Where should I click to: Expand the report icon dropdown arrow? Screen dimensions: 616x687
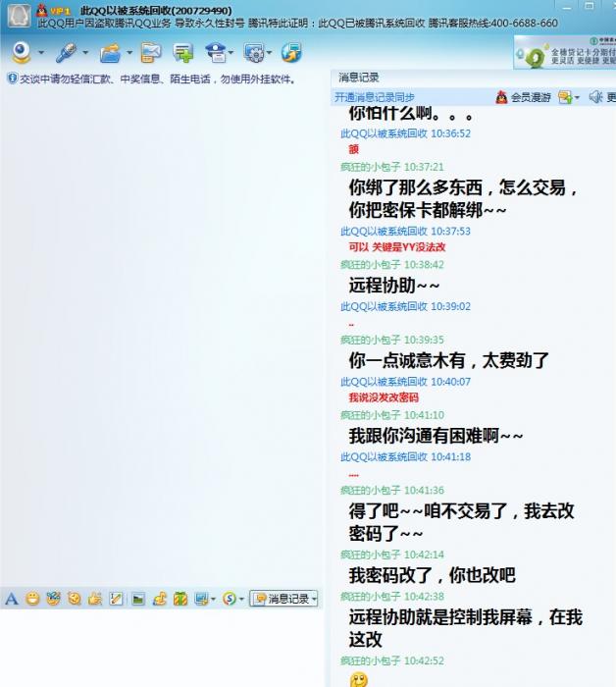coord(231,53)
